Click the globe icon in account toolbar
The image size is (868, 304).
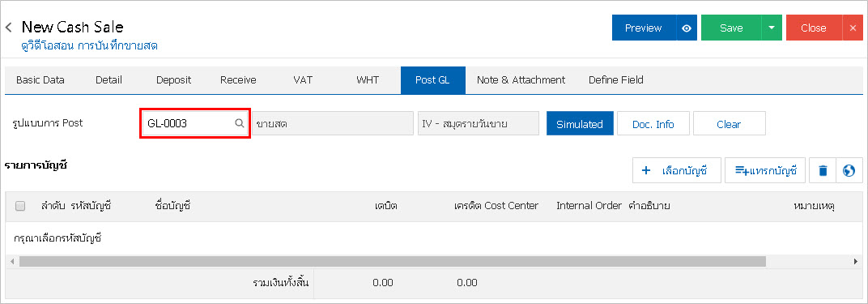tap(849, 170)
